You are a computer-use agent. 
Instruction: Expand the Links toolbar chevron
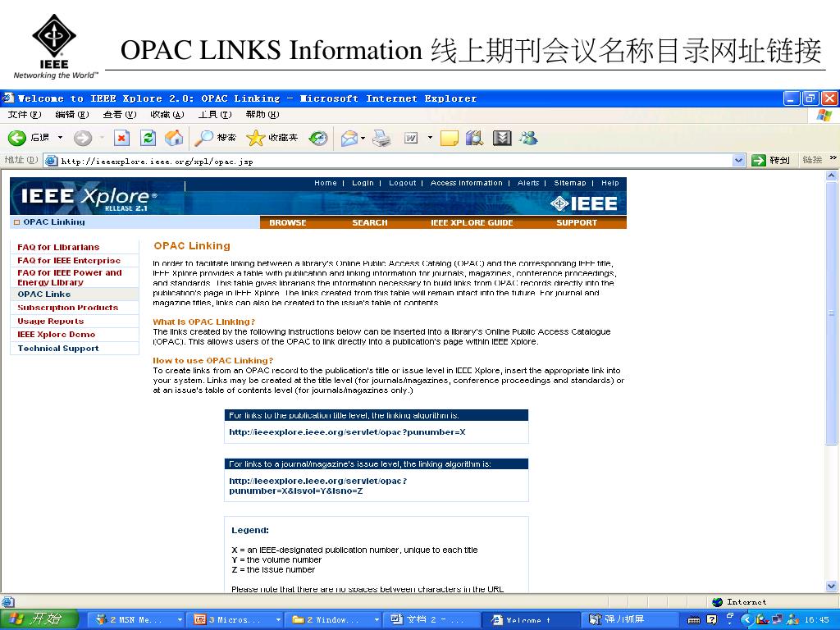click(x=833, y=158)
